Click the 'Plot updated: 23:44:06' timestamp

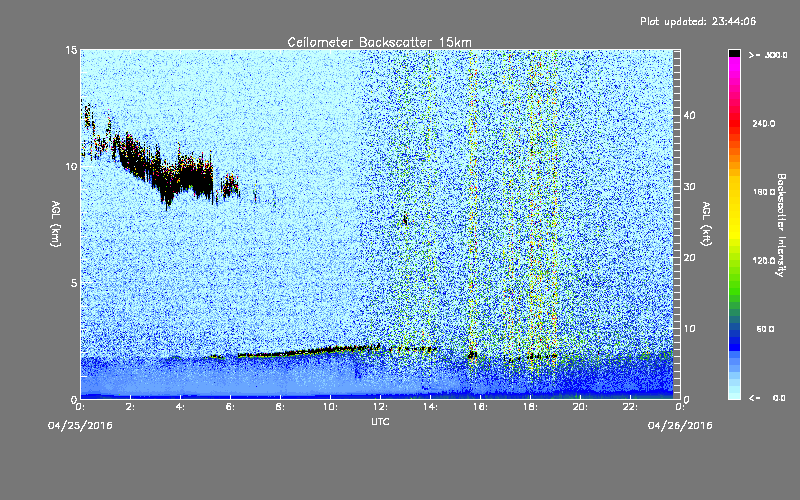(x=698, y=21)
